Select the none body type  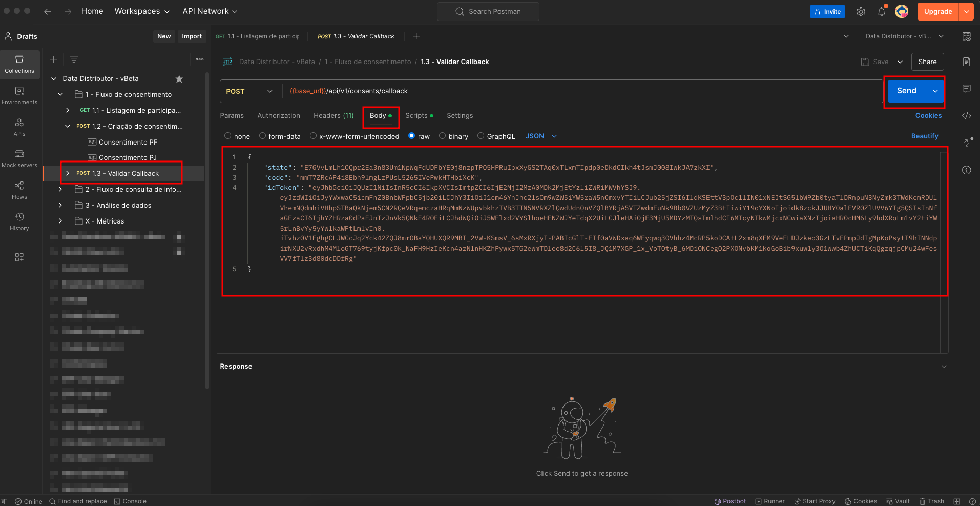point(228,136)
